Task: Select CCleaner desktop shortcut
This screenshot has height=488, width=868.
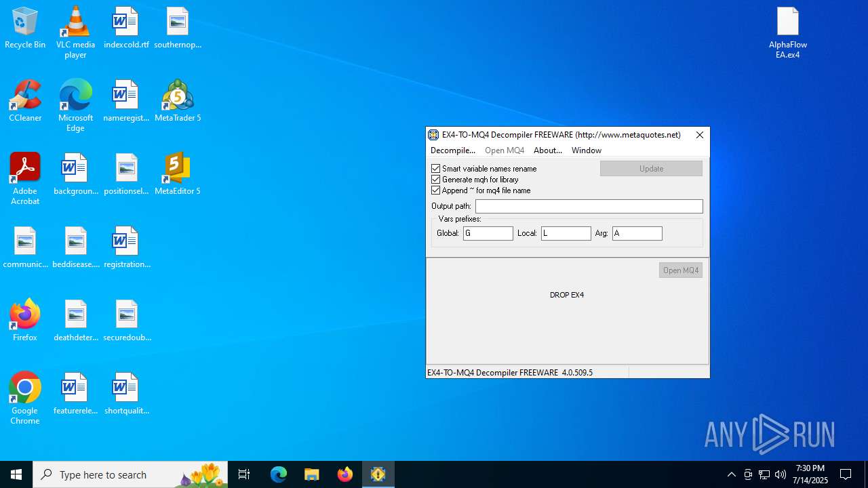Action: click(25, 102)
